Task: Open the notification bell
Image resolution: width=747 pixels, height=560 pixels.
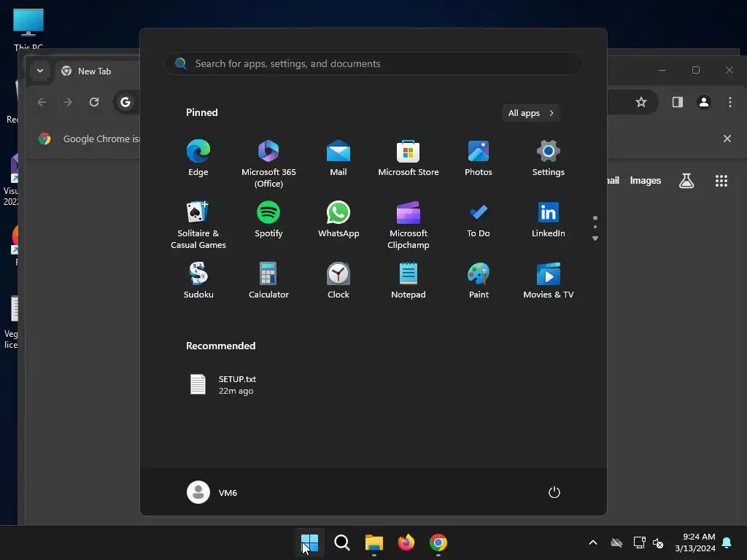Action: (727, 542)
